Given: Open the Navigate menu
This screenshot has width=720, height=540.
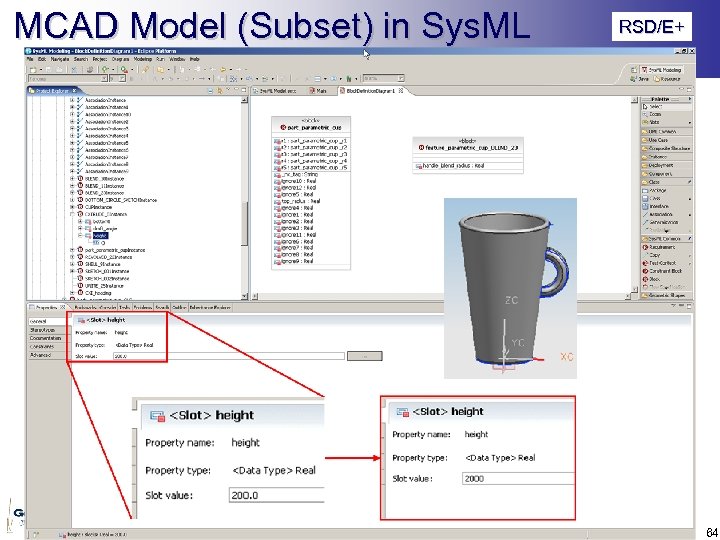Looking at the screenshot, I should [60, 59].
